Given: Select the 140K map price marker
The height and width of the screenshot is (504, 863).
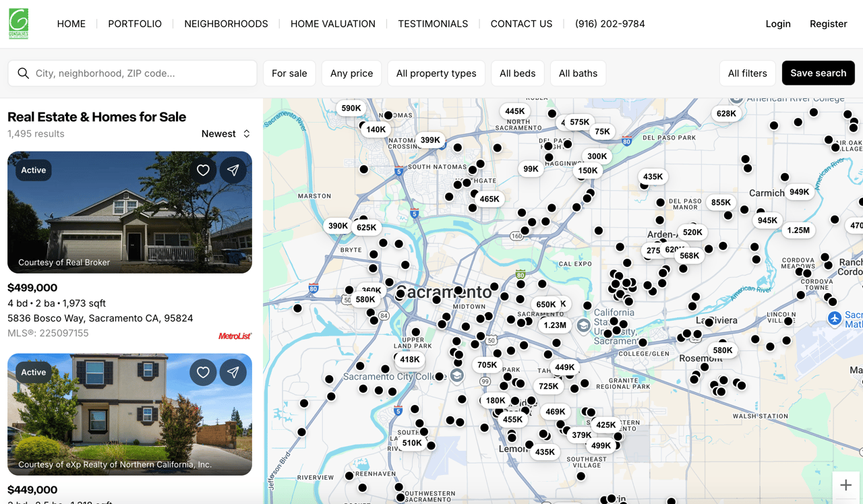Looking at the screenshot, I should [x=376, y=129].
